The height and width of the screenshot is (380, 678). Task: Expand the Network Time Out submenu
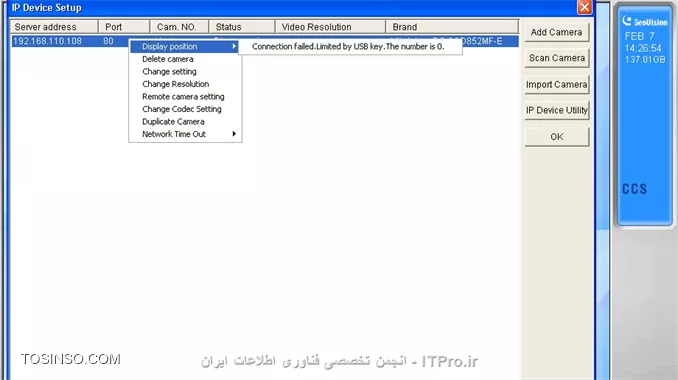(185, 134)
